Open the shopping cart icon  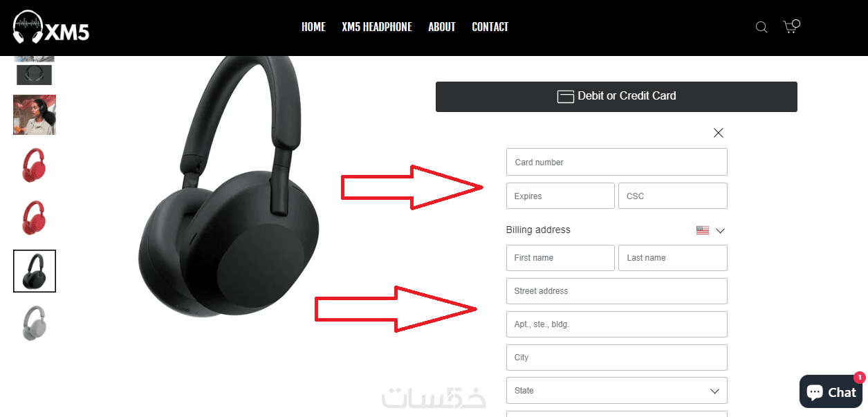tap(791, 27)
